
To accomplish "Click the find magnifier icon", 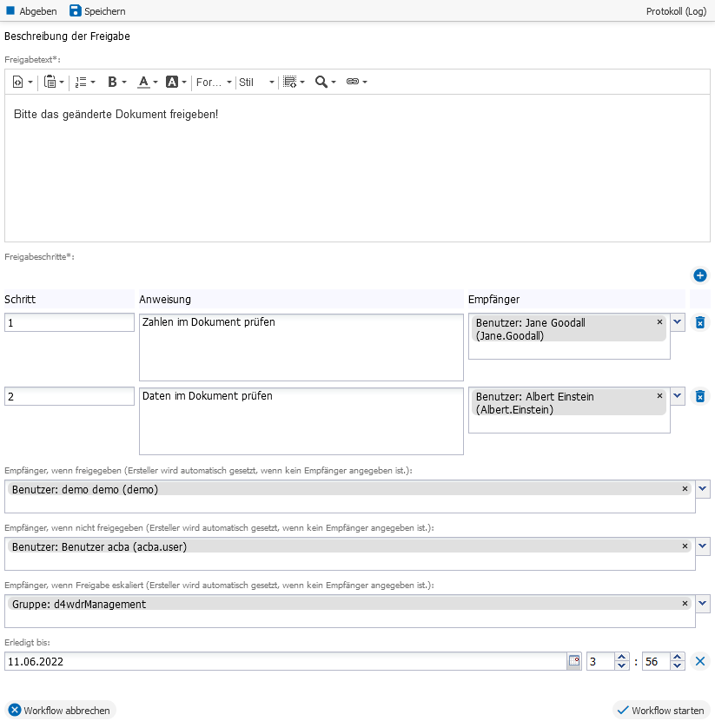I will pyautogui.click(x=321, y=83).
